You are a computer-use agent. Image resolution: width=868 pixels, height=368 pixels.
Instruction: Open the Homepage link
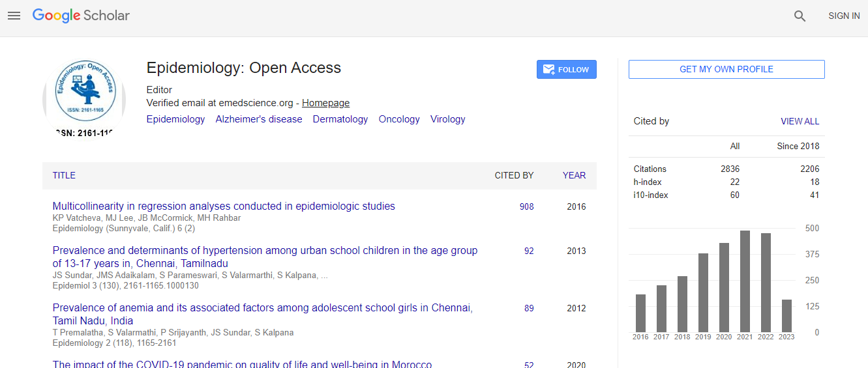point(325,103)
